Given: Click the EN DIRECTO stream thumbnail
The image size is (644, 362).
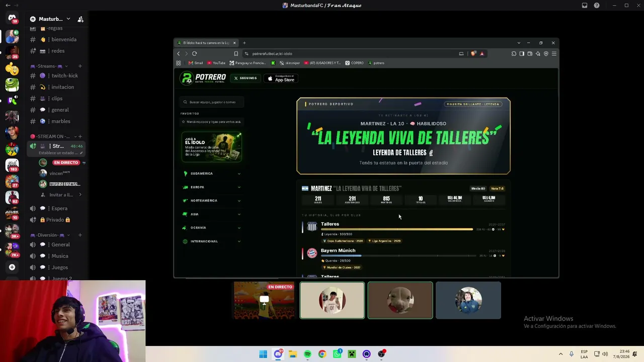Looking at the screenshot, I should pos(264,300).
